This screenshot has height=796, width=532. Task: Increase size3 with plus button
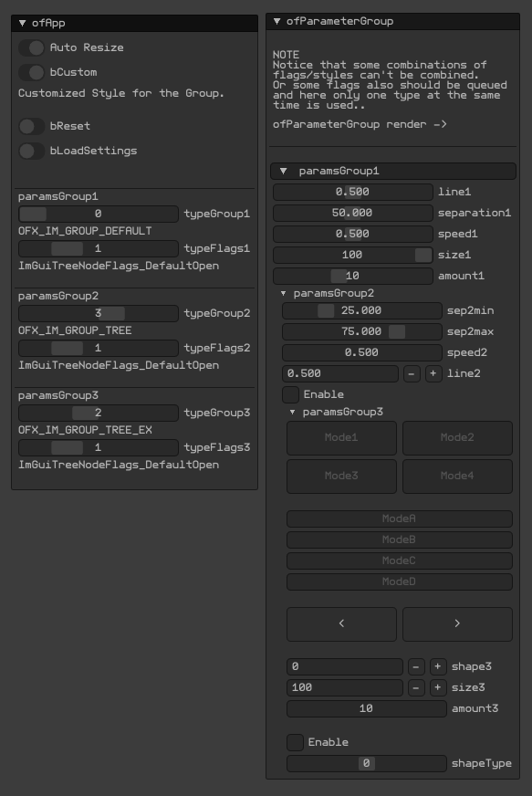click(x=438, y=687)
